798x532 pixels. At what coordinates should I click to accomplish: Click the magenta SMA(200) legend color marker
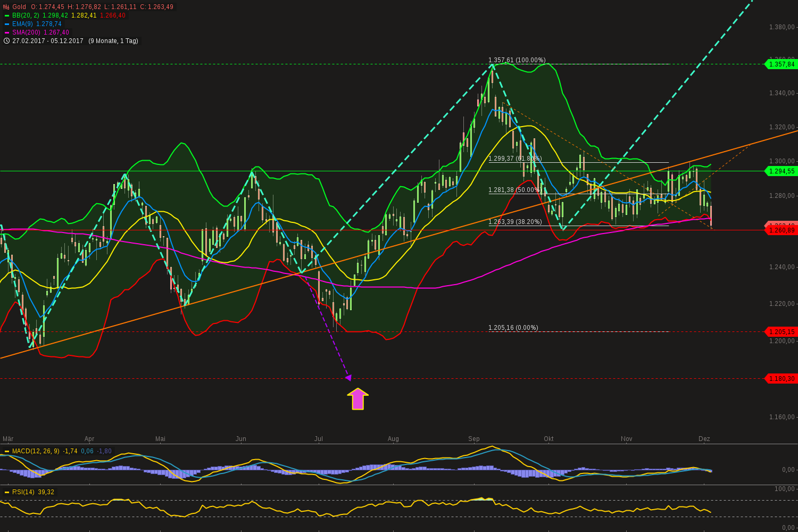(6, 32)
